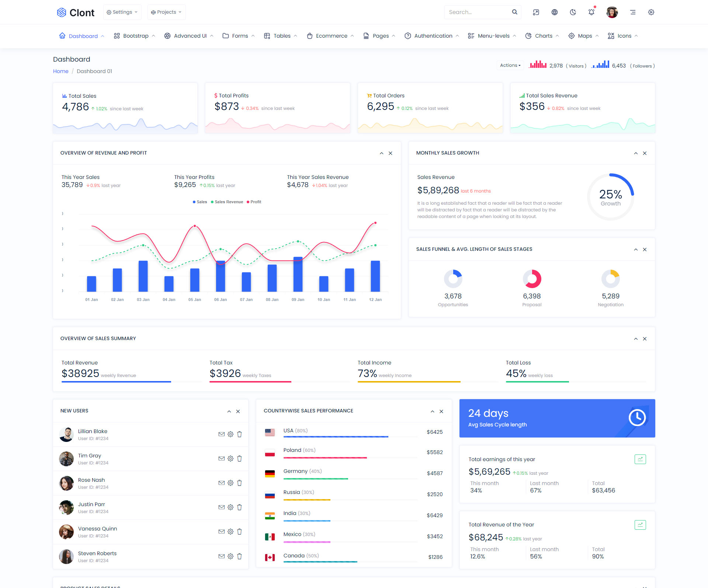Click the notifications bell icon

591,12
